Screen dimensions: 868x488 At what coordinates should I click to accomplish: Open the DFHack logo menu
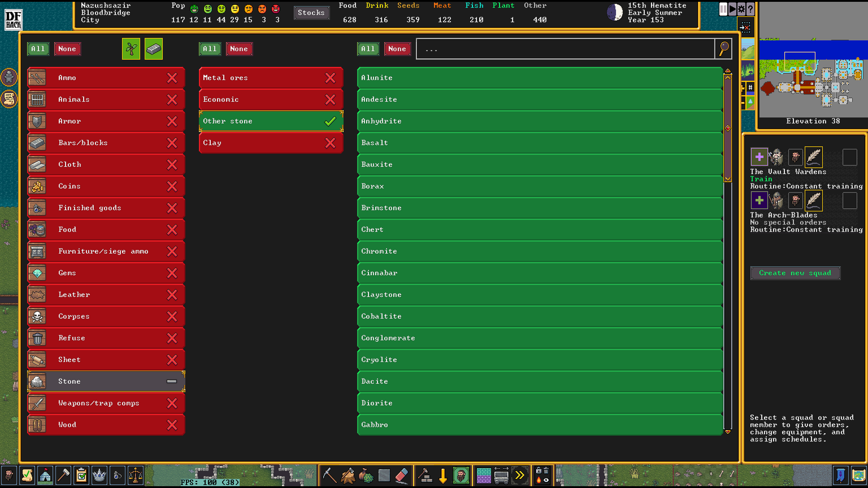point(13,19)
